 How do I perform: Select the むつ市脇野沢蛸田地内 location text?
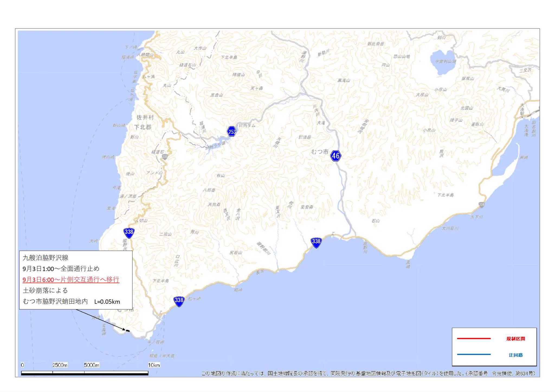pyautogui.click(x=55, y=301)
